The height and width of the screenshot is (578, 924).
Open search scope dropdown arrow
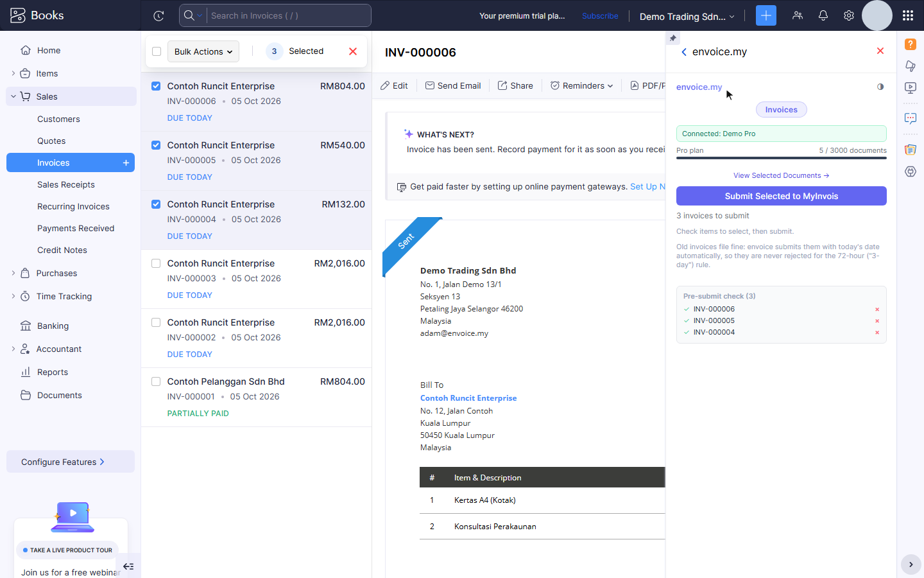(200, 15)
